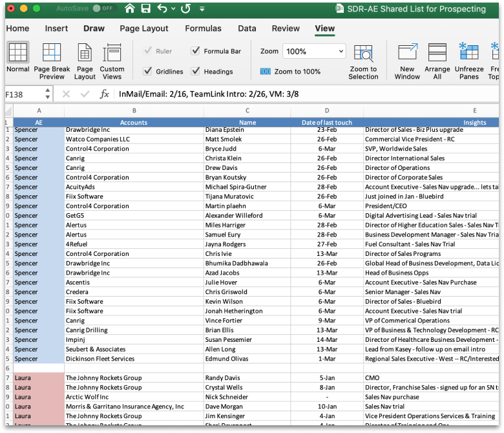Click the Arctic Wolf Inc cell

[x=134, y=397]
